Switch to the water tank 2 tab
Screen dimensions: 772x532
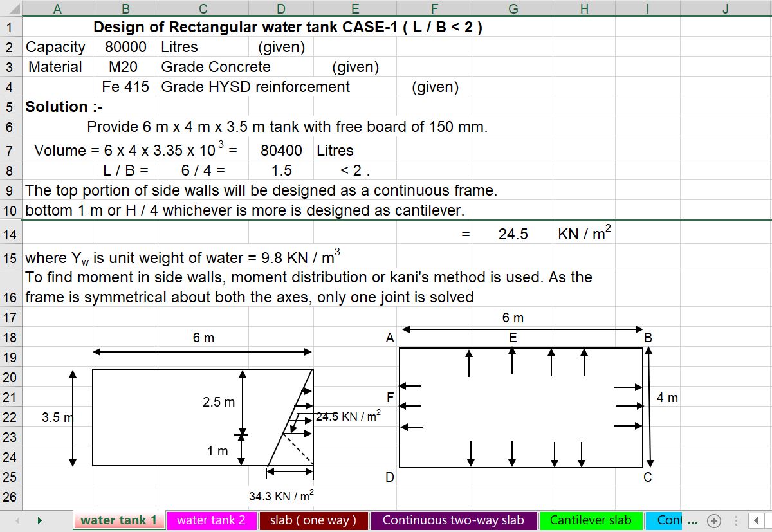click(x=212, y=520)
